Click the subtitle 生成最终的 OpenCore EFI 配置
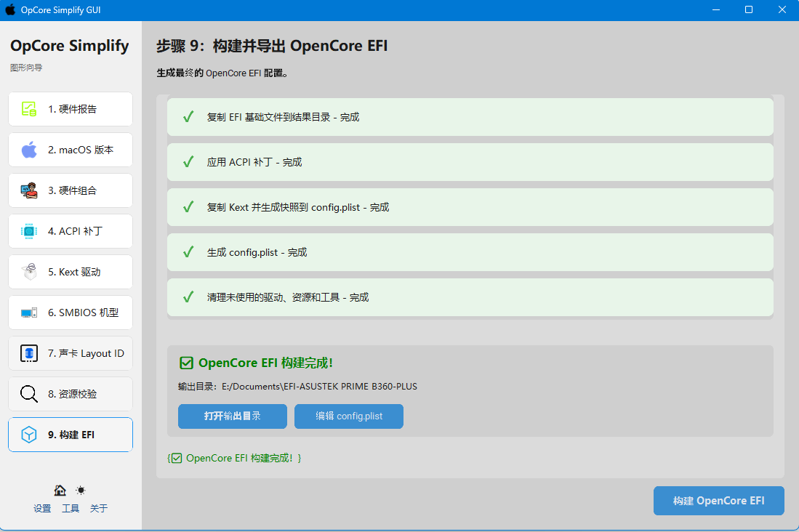 coord(222,73)
